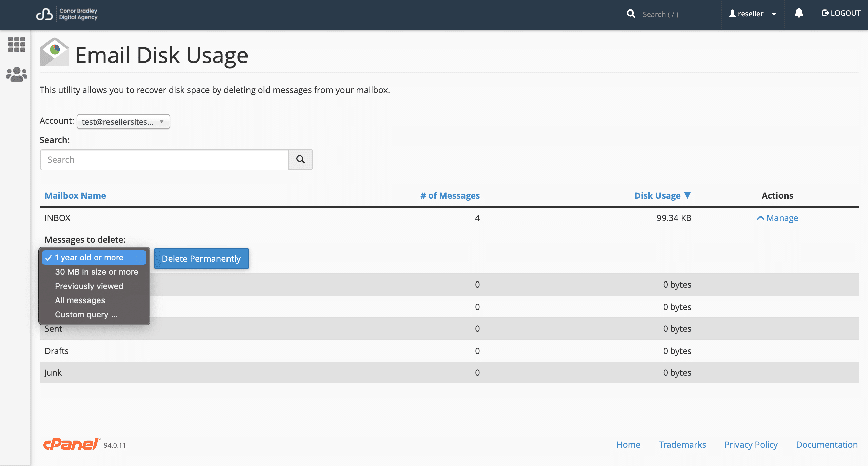Open the Documentation footer link
Screen dimensions: 868x466
coord(827,444)
